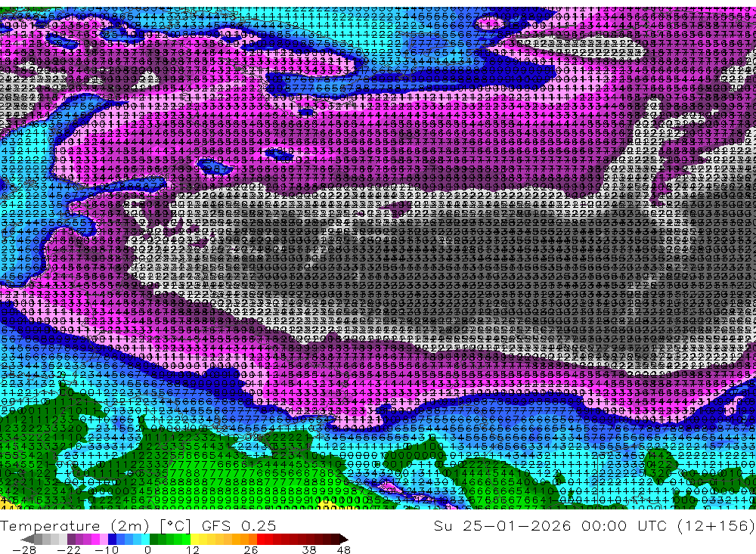Click the Temperature (2m) title text
The width and height of the screenshot is (756, 554).
[x=75, y=526]
